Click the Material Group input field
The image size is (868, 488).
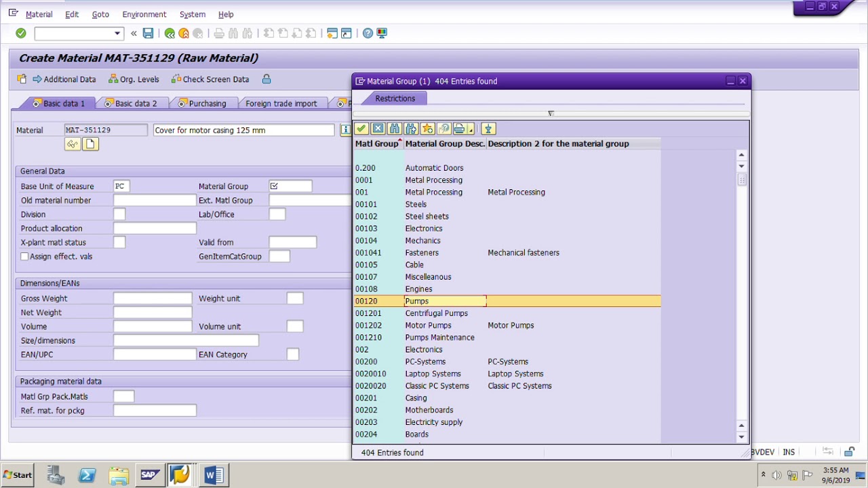coord(291,186)
